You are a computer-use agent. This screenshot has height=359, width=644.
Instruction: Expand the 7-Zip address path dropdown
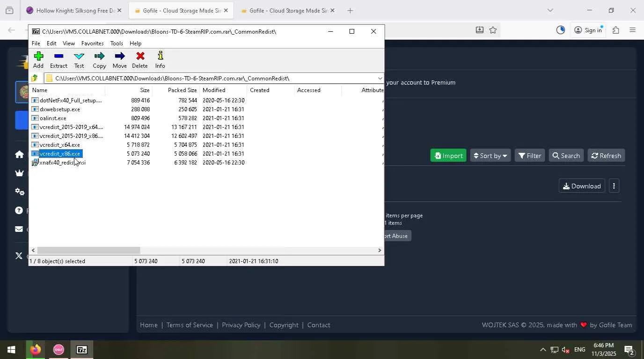[x=380, y=78]
